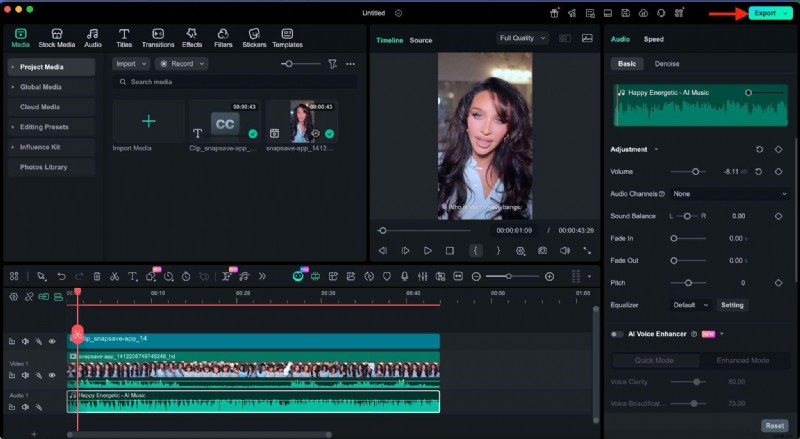Click the Export button

pyautogui.click(x=770, y=13)
